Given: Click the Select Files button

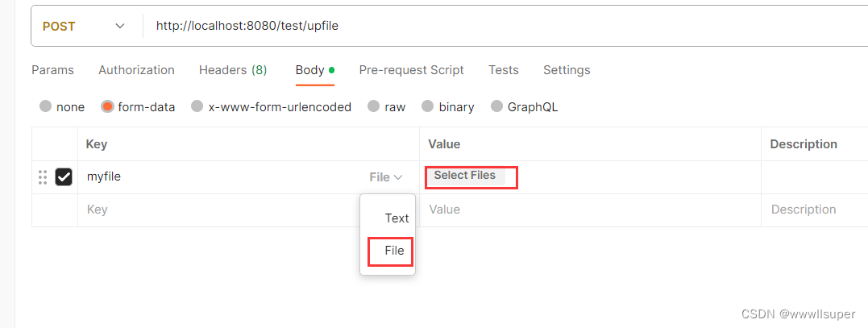Looking at the screenshot, I should 465,176.
